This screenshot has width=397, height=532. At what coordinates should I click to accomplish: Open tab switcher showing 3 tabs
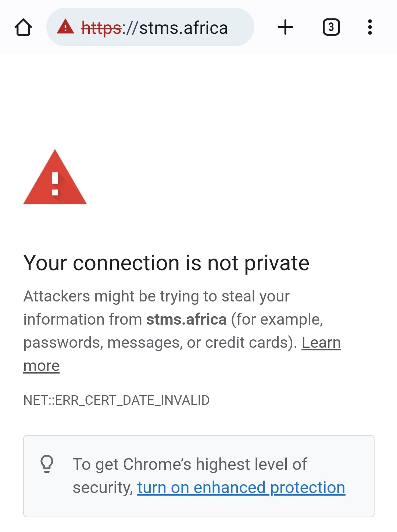tap(331, 27)
